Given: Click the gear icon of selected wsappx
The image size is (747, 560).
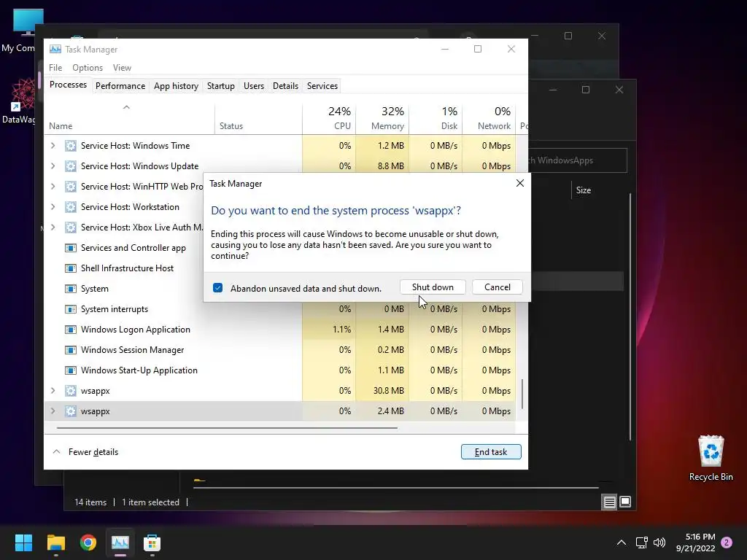Looking at the screenshot, I should 71,411.
